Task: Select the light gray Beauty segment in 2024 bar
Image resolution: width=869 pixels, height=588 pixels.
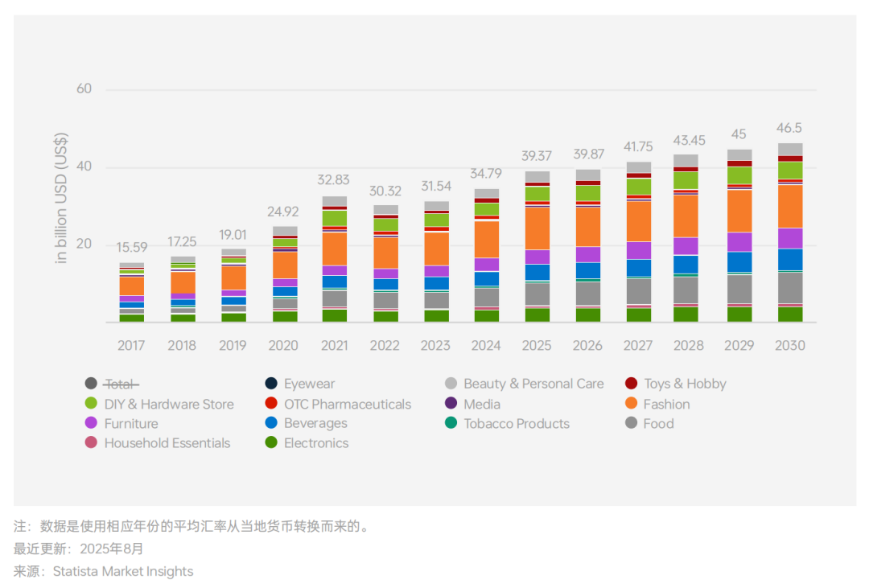Action: click(487, 193)
